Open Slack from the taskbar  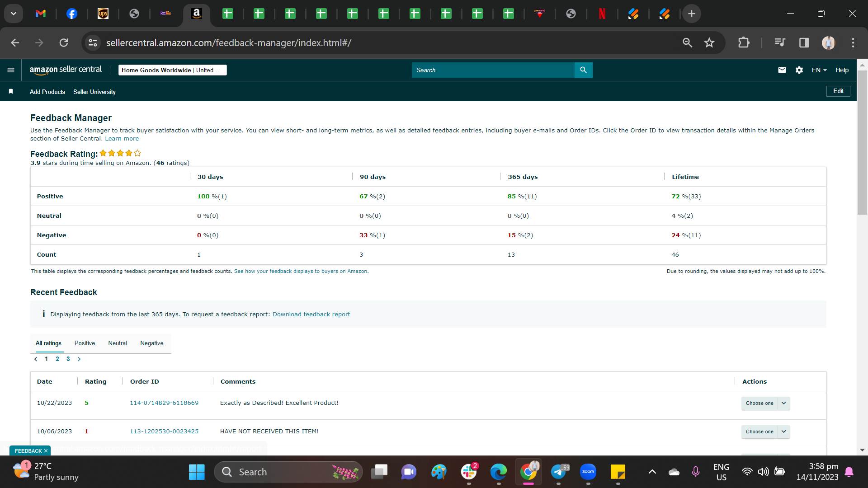pos(469,472)
